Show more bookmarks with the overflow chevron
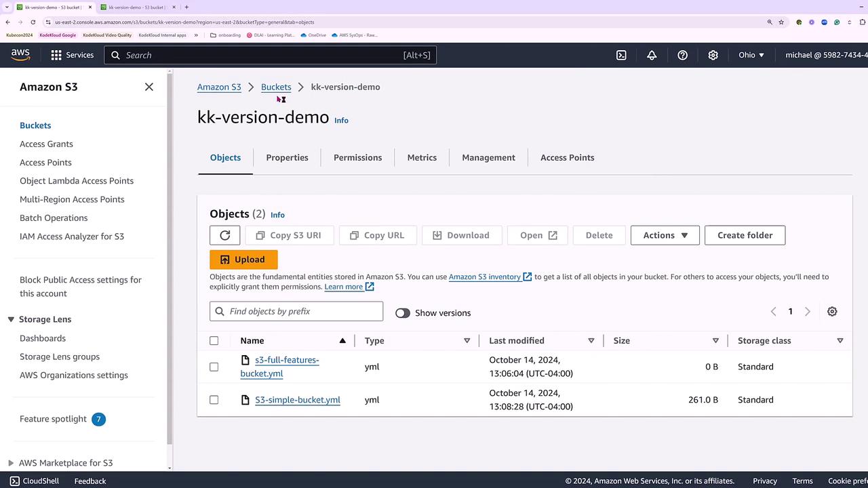The height and width of the screenshot is (488, 868). pos(196,35)
